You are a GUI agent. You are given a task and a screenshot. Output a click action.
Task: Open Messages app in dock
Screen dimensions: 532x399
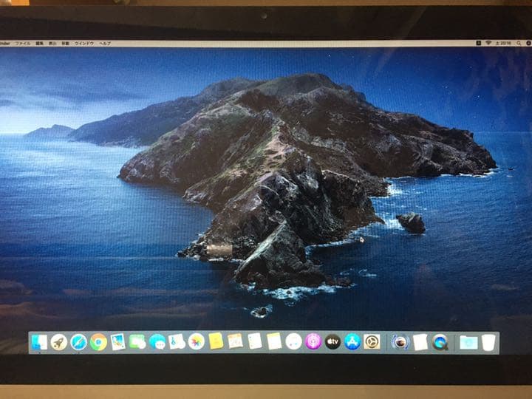click(157, 342)
